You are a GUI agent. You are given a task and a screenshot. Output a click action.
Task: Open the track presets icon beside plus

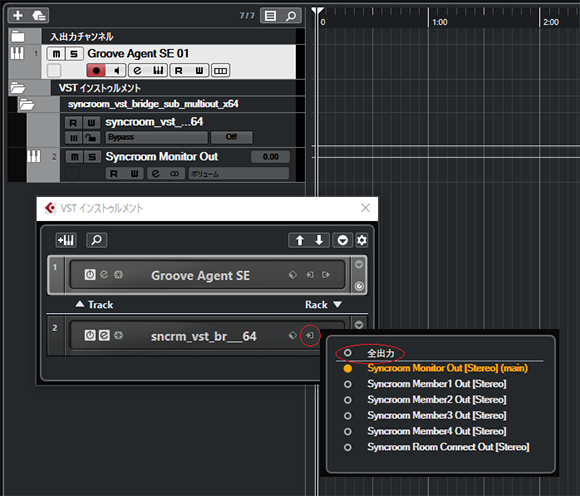(x=38, y=15)
